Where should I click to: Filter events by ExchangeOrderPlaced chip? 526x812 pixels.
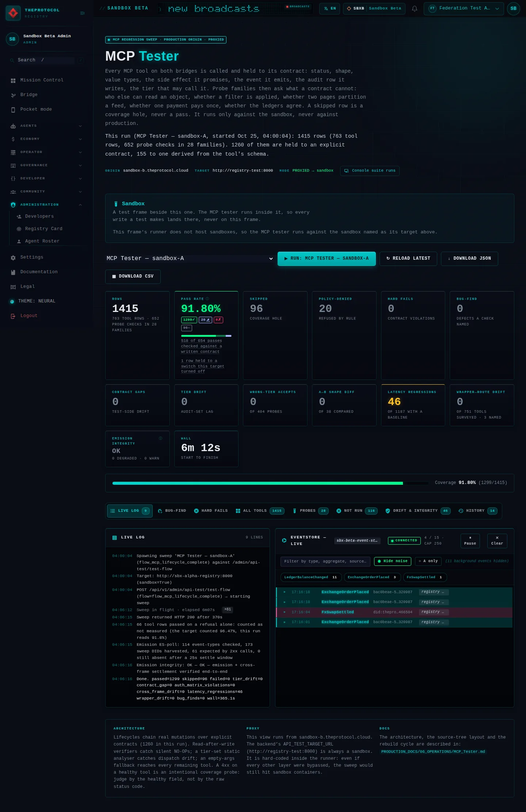372,577
